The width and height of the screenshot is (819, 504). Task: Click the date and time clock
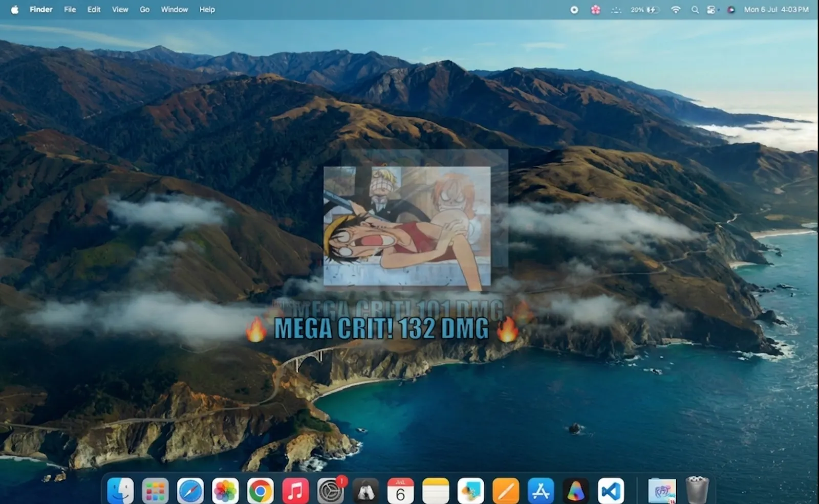(776, 10)
